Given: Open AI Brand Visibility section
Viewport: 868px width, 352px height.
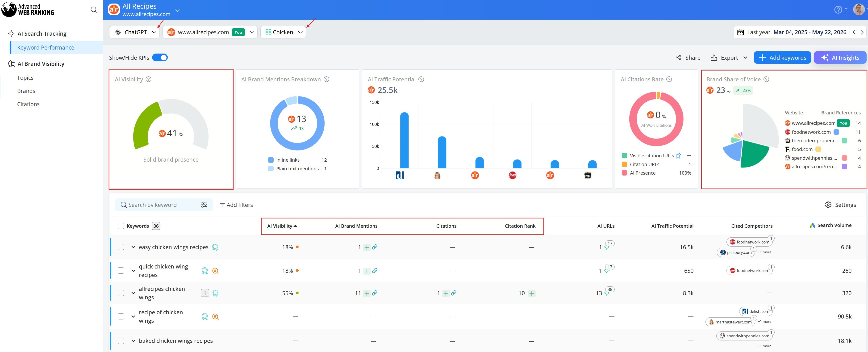Looking at the screenshot, I should click(x=36, y=64).
